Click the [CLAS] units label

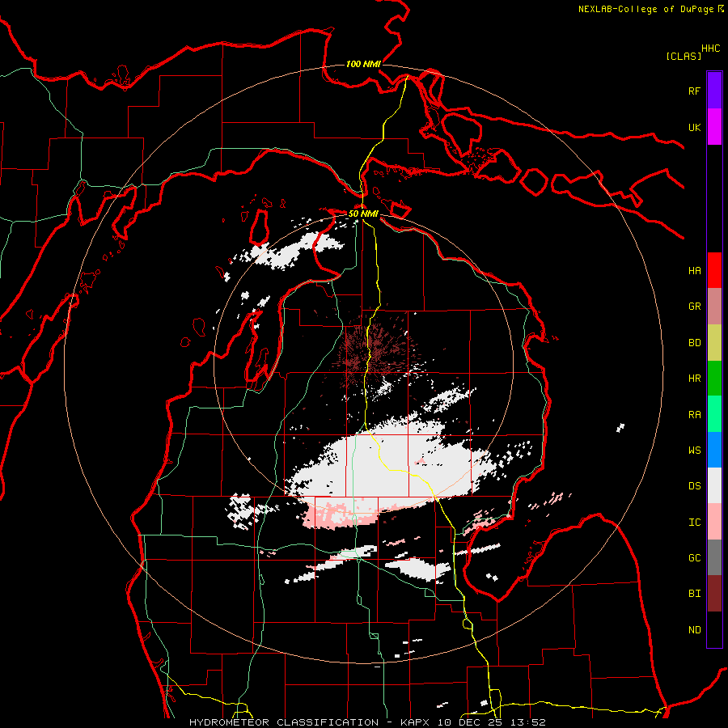pos(684,56)
